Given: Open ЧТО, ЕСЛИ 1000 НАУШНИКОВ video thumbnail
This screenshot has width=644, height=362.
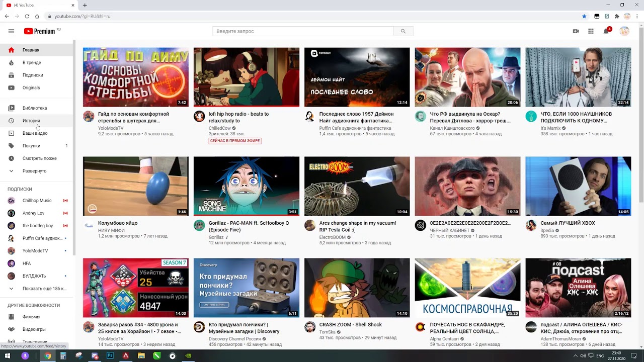Looking at the screenshot, I should coord(578,77).
